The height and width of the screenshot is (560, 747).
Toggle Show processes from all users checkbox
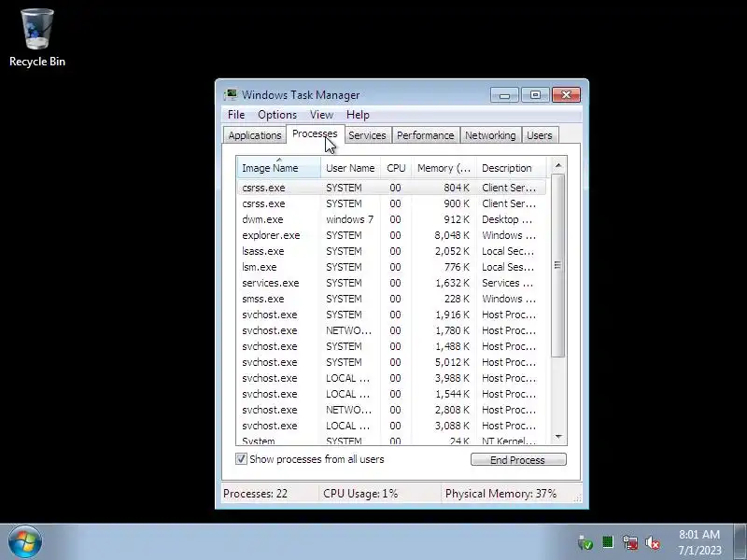[x=241, y=459]
